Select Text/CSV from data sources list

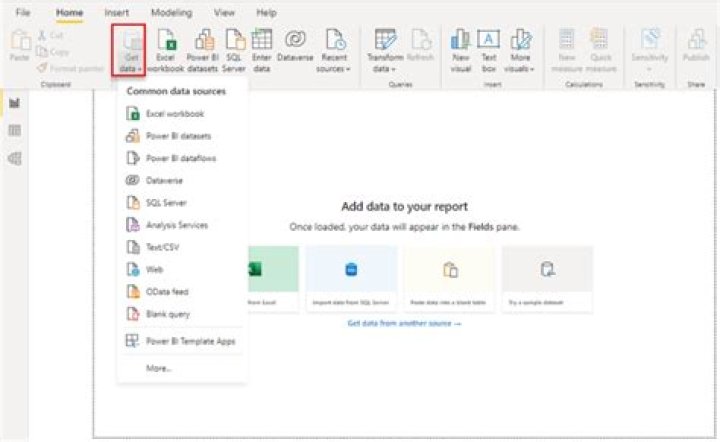click(x=162, y=247)
